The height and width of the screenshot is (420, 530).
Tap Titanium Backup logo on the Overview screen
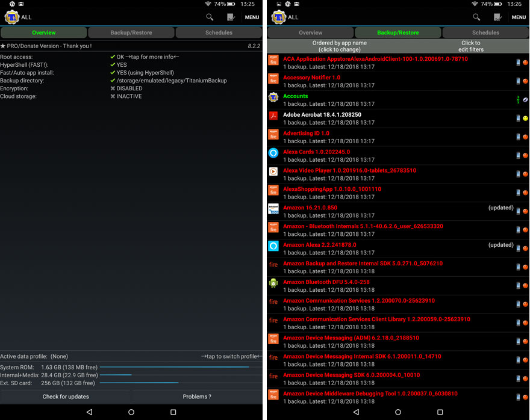[x=12, y=17]
